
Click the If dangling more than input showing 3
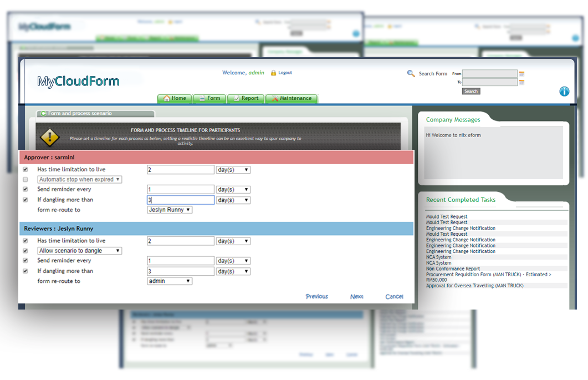(x=180, y=200)
